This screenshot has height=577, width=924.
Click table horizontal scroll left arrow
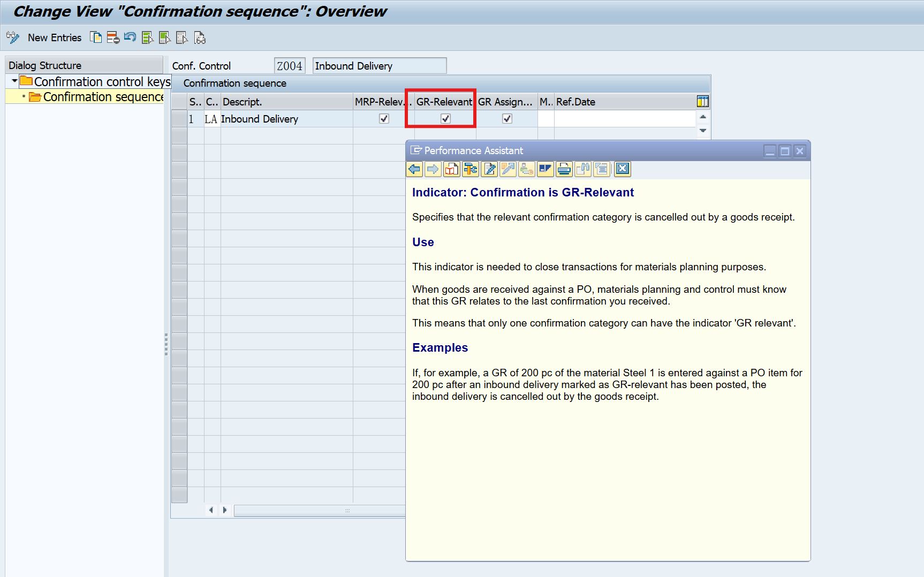click(x=211, y=510)
